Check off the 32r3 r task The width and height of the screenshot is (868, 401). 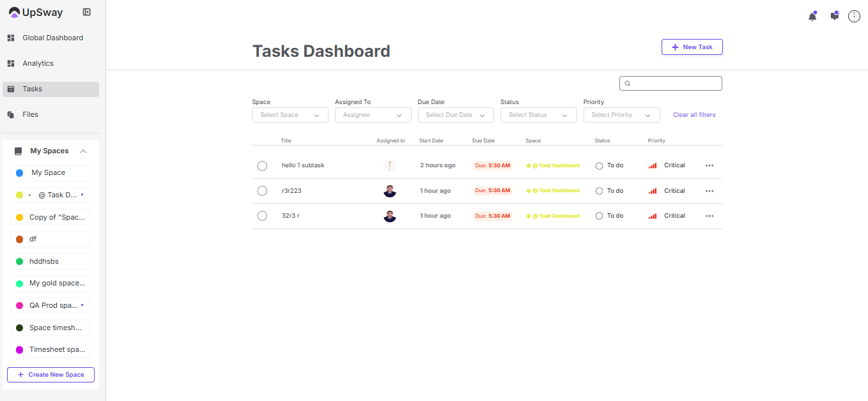pyautogui.click(x=262, y=216)
